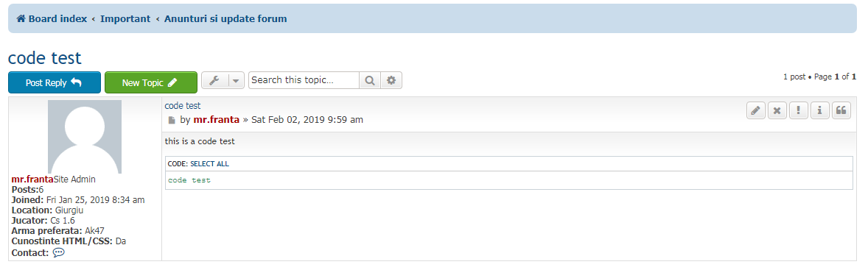Report this post via exclamation icon
Image resolution: width=868 pixels, height=270 pixels.
(798, 110)
